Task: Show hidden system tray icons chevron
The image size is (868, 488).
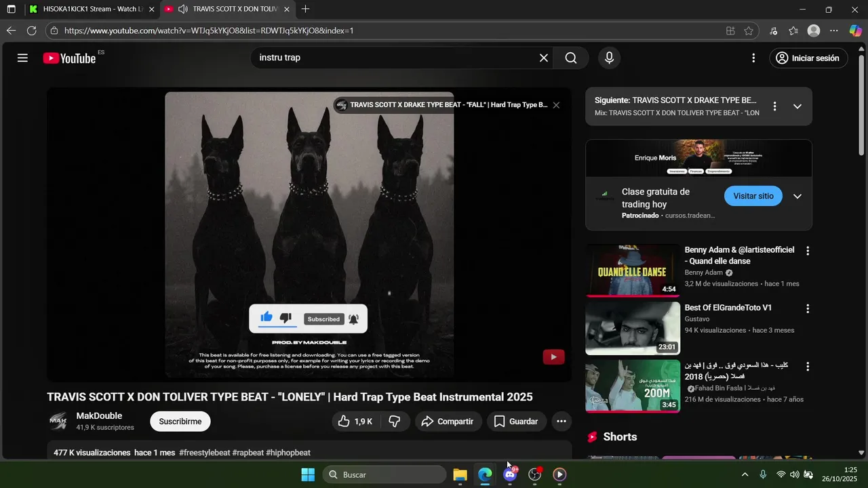Action: click(745, 474)
